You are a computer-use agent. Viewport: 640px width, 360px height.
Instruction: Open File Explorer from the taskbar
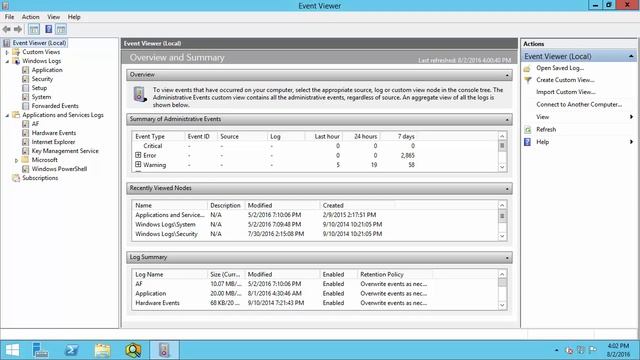[x=102, y=350]
